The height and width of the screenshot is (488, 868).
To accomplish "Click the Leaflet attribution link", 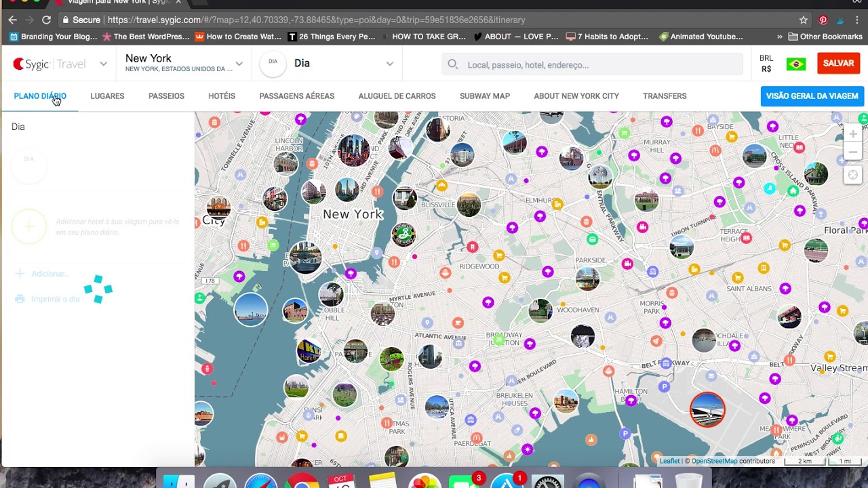I will pyautogui.click(x=669, y=461).
